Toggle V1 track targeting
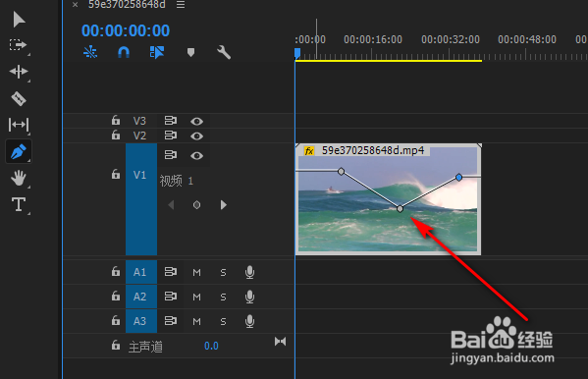The image size is (588, 379). pyautogui.click(x=141, y=199)
